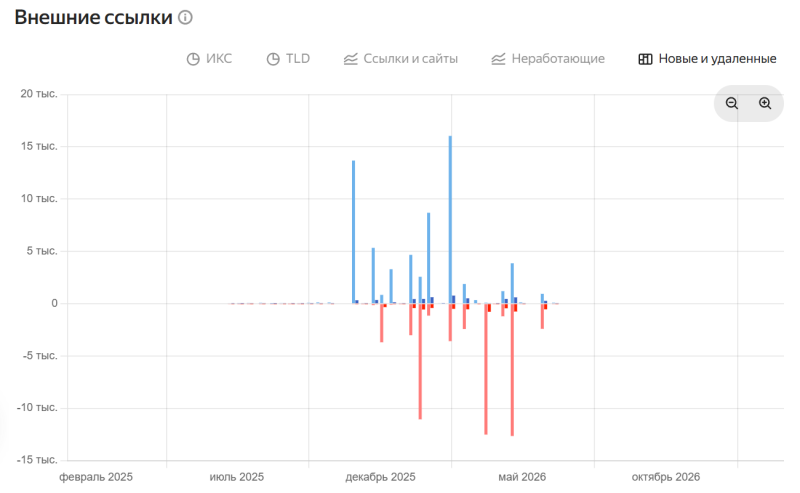Open the ИКС tab

(209, 59)
